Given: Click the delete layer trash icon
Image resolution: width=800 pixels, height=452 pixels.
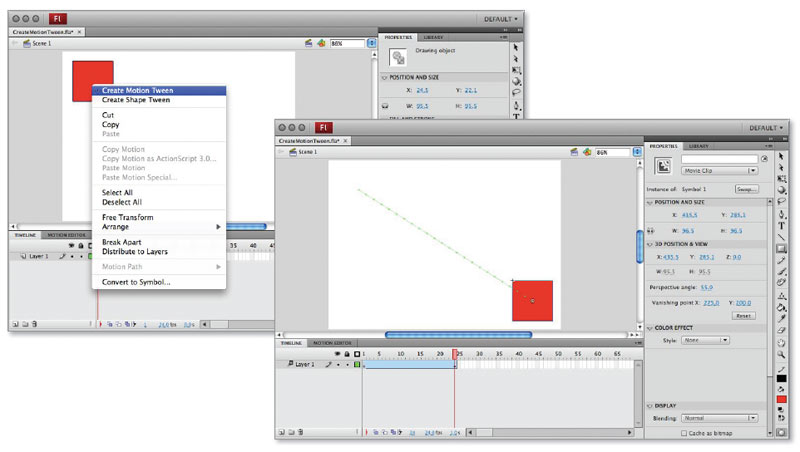Looking at the screenshot, I should click(301, 433).
